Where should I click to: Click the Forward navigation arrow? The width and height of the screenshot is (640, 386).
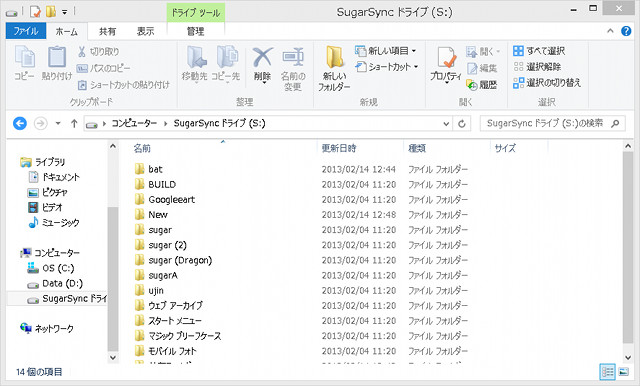point(40,123)
